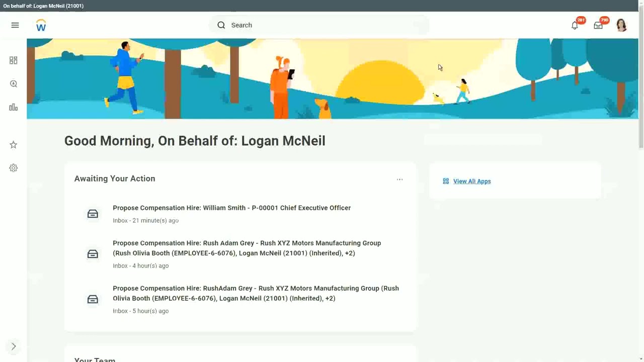
Task: Open Propose Compensation Hire: RushAdam Grey task
Action: coord(256,293)
